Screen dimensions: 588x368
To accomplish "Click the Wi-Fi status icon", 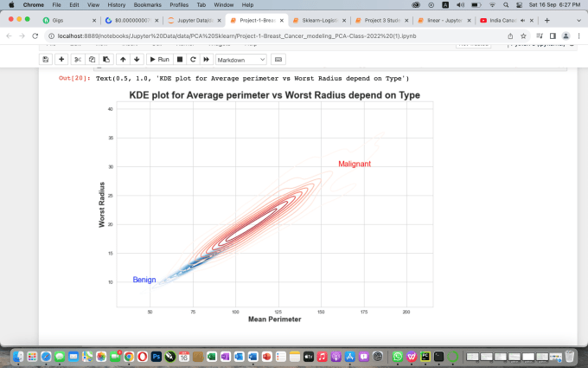I will (x=492, y=5).
